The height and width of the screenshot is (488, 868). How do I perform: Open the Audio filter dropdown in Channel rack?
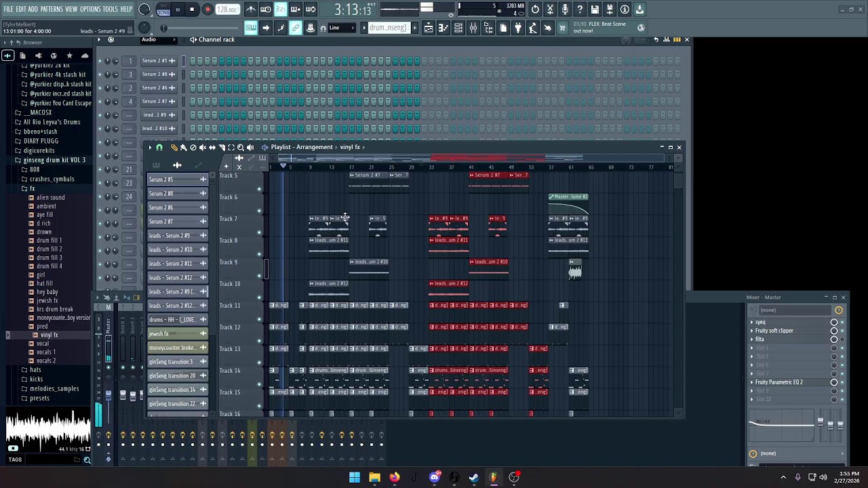tap(157, 39)
